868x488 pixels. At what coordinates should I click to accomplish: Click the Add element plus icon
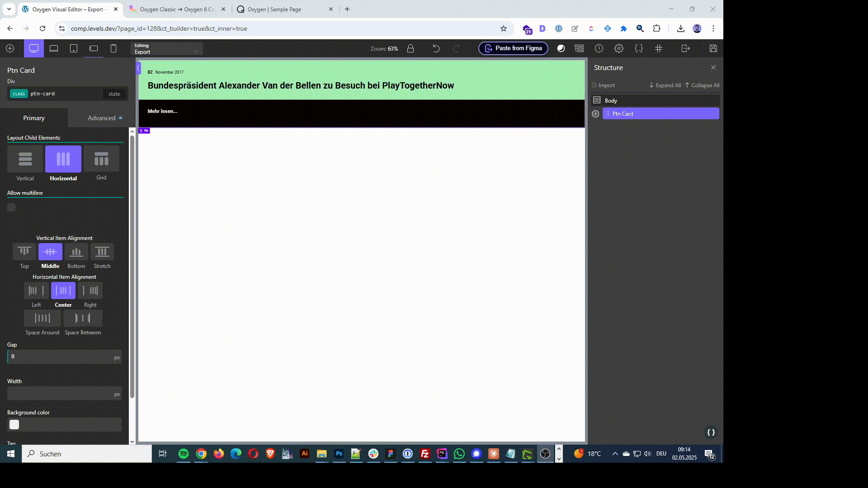(x=10, y=48)
